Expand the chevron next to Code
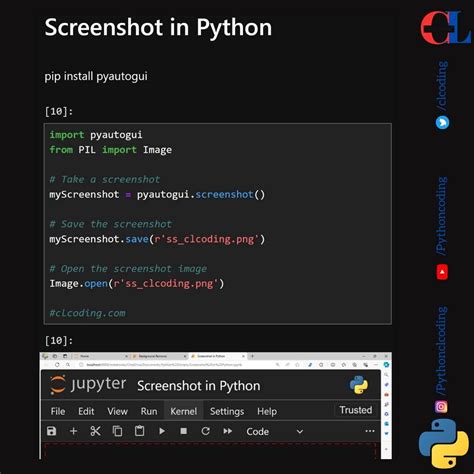 300,431
